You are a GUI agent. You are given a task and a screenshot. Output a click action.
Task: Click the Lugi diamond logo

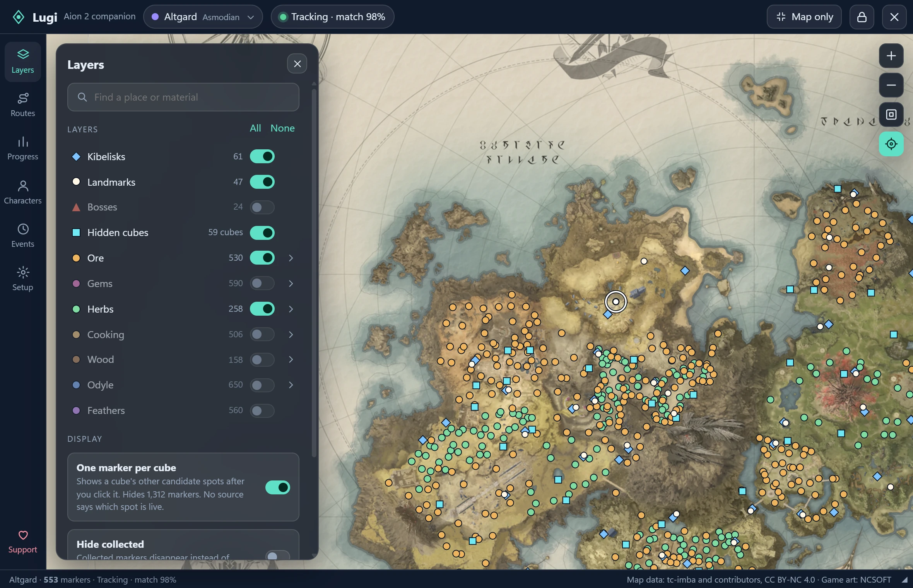tap(19, 17)
